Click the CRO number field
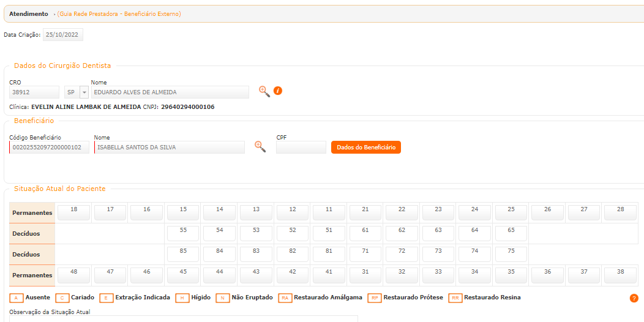This screenshot has height=322, width=644. pos(34,92)
